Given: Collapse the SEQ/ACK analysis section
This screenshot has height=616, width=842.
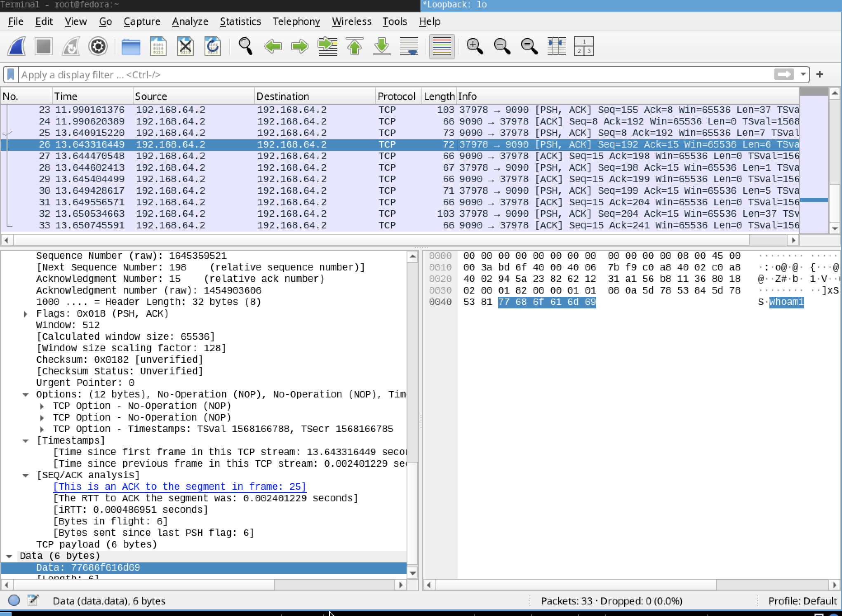Looking at the screenshot, I should pos(26,475).
